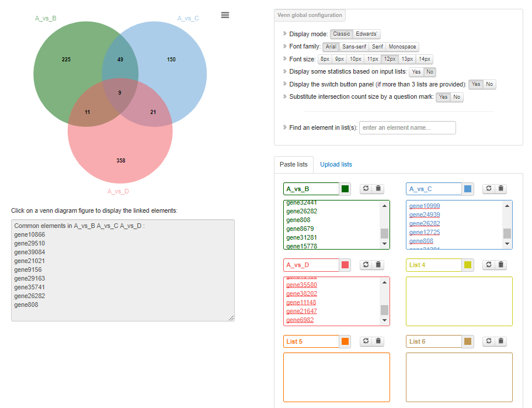This screenshot has width=532, height=408.
Task: Hide the switch button panel with No
Action: click(x=489, y=84)
